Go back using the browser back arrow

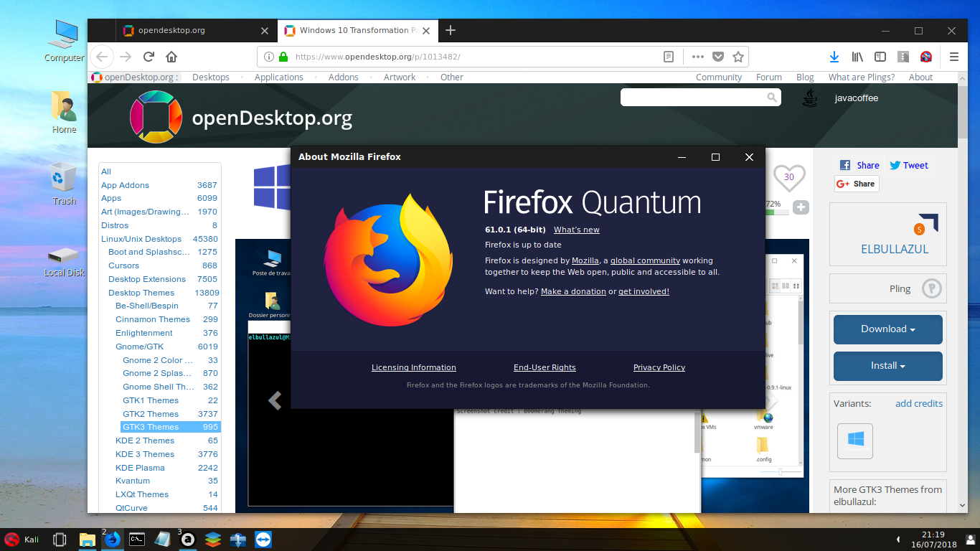point(102,57)
